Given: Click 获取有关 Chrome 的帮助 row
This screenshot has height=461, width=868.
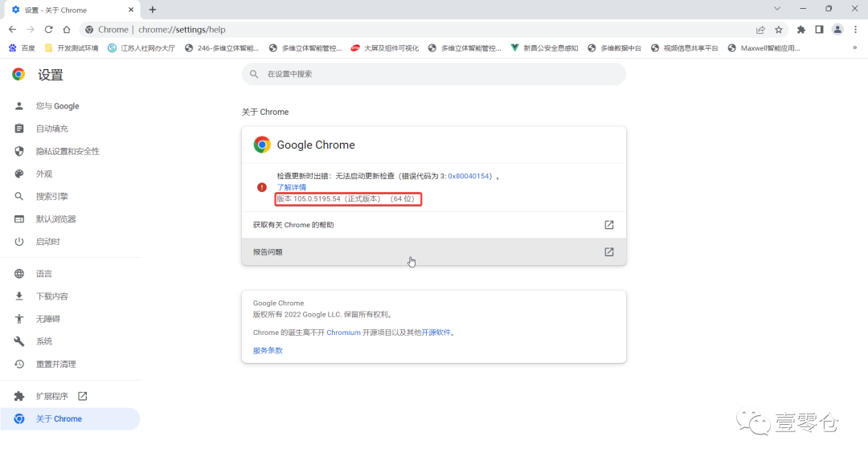Looking at the screenshot, I should tap(433, 225).
